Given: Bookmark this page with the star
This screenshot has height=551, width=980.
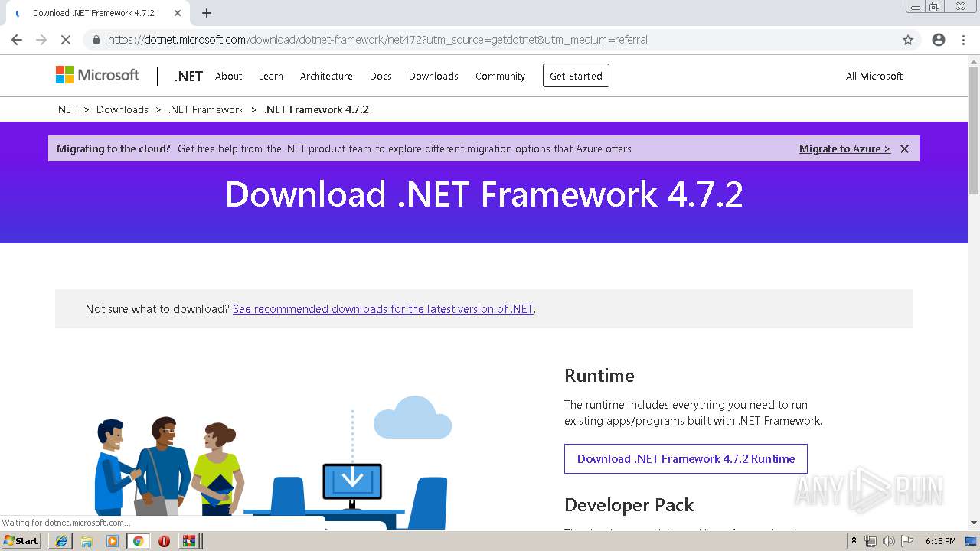Looking at the screenshot, I should (908, 40).
